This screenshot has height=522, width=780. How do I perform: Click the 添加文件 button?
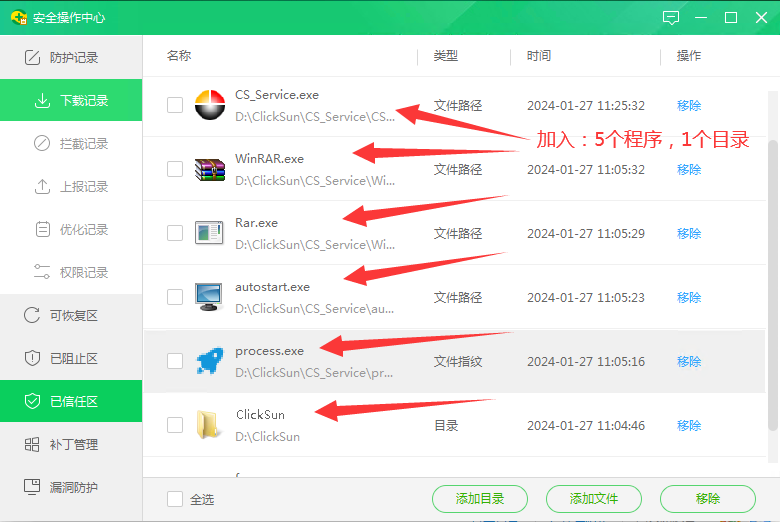tap(593, 499)
